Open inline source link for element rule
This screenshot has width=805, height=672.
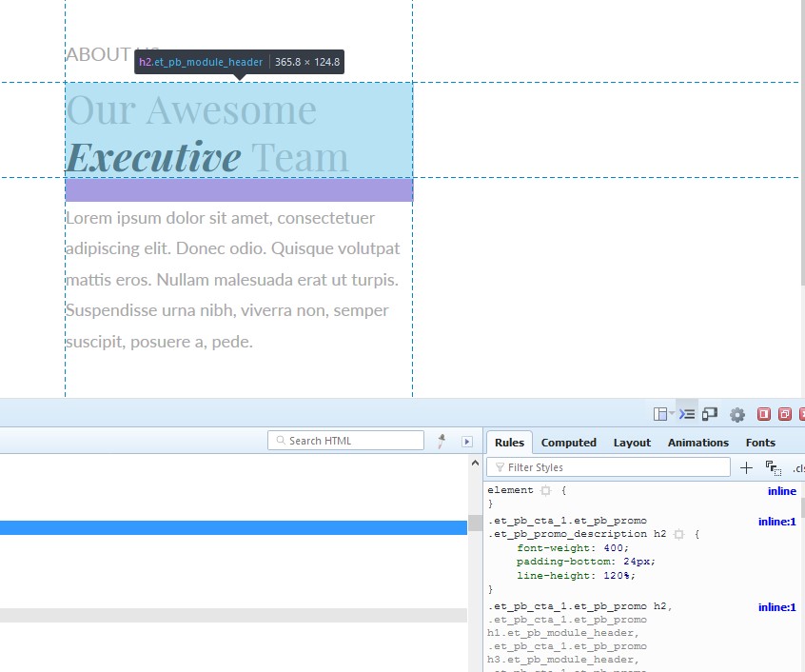point(781,491)
